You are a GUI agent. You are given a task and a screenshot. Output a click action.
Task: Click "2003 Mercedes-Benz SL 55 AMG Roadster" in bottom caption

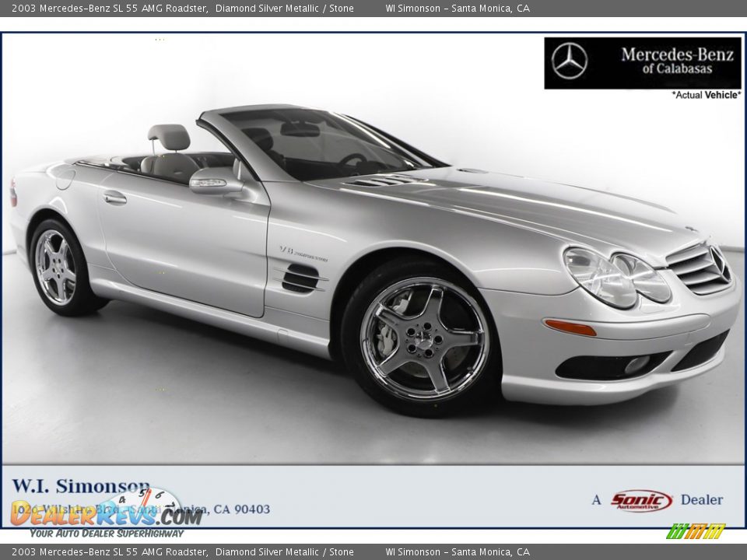110,552
